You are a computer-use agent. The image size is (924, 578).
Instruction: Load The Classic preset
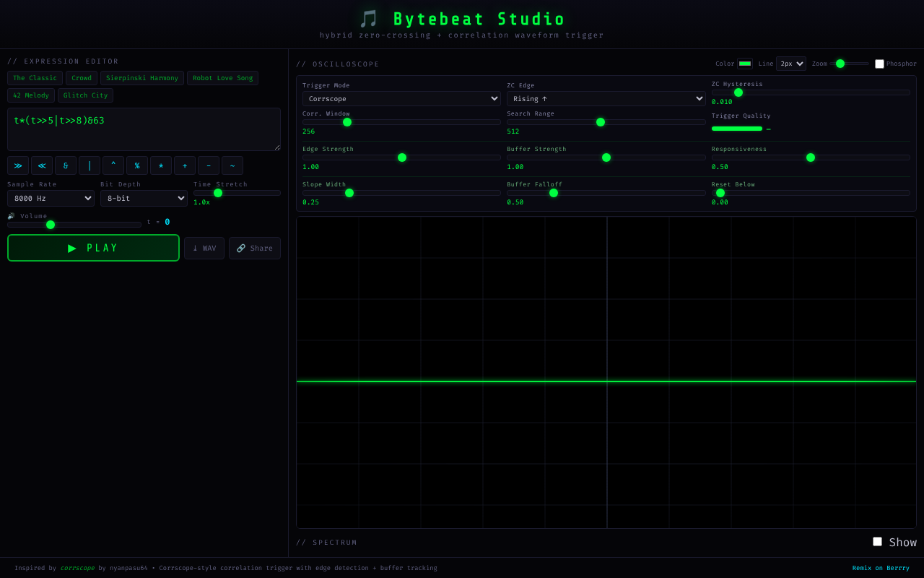coord(35,78)
